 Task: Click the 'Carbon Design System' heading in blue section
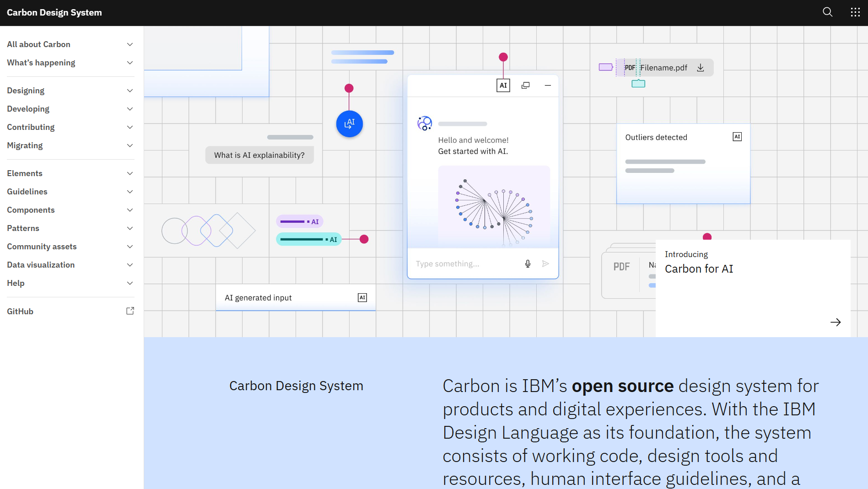point(296,386)
